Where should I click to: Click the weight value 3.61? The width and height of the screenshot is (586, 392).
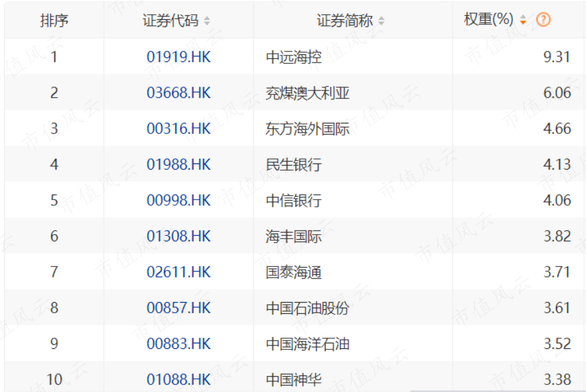(x=557, y=308)
